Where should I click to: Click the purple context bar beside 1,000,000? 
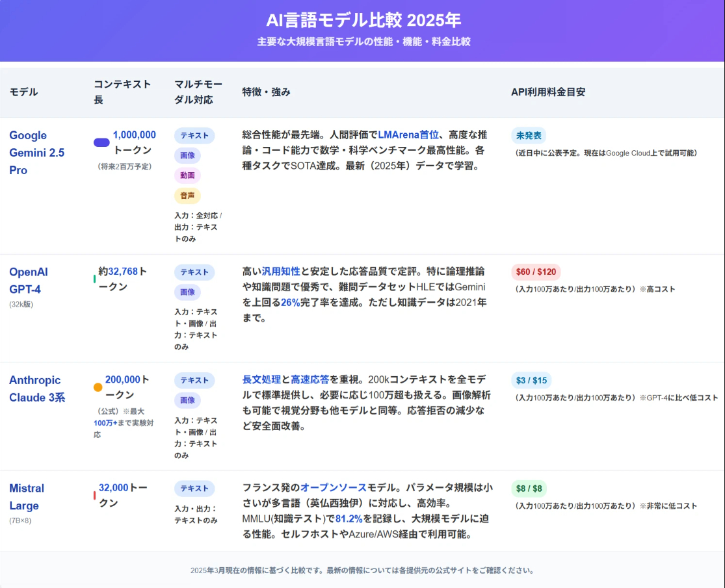(x=101, y=142)
